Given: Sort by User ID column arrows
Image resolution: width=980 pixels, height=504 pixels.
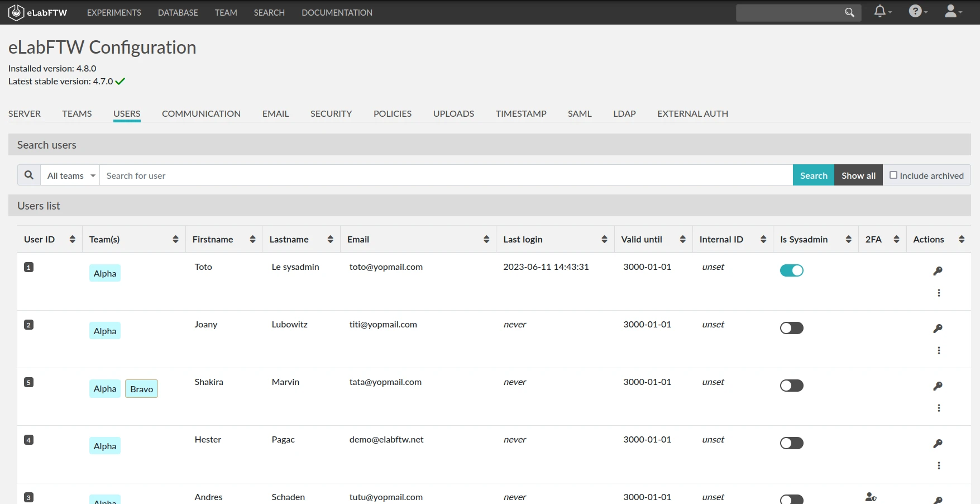Looking at the screenshot, I should tap(72, 239).
